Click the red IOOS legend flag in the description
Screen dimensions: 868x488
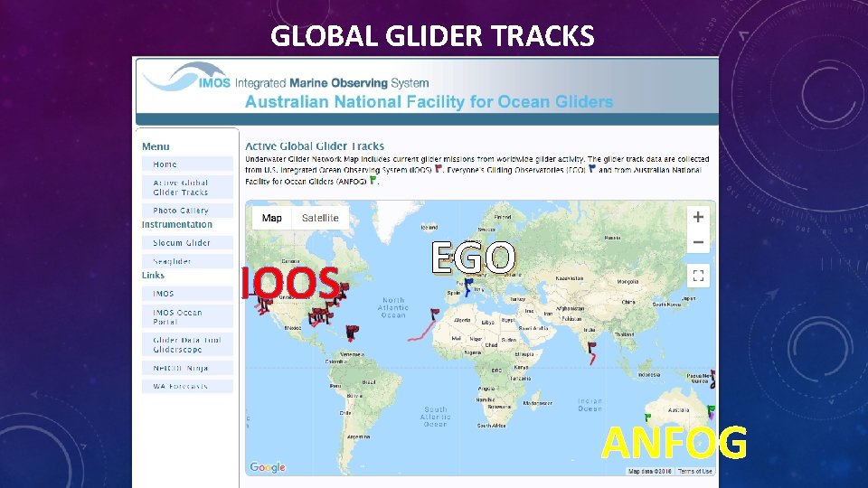[x=439, y=168]
